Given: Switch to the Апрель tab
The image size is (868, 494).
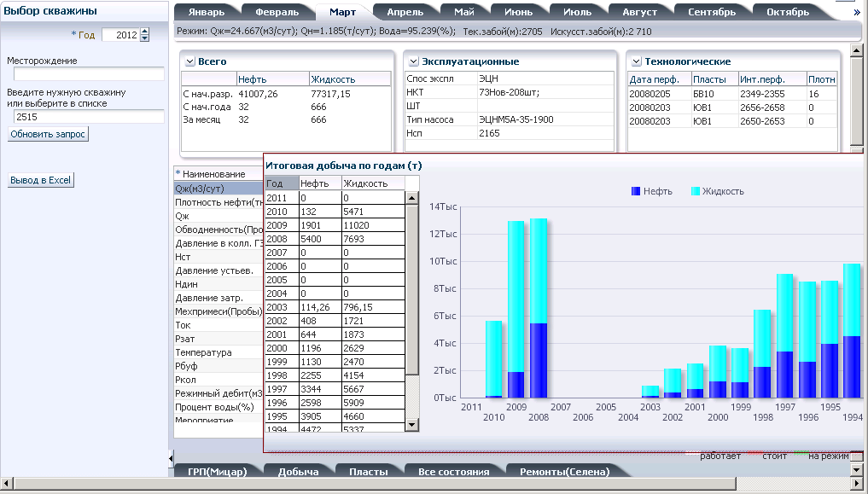Looking at the screenshot, I should coord(405,12).
